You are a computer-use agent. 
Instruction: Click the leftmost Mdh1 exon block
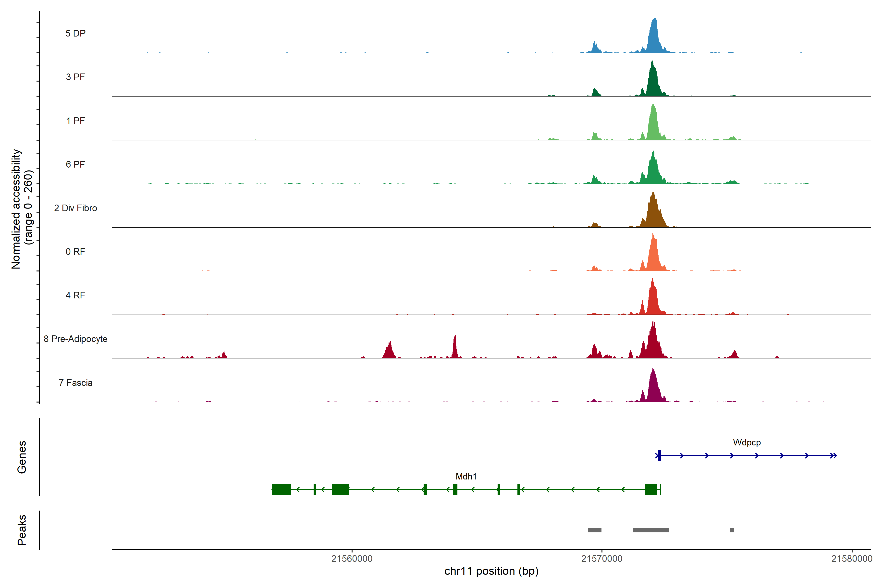[281, 489]
